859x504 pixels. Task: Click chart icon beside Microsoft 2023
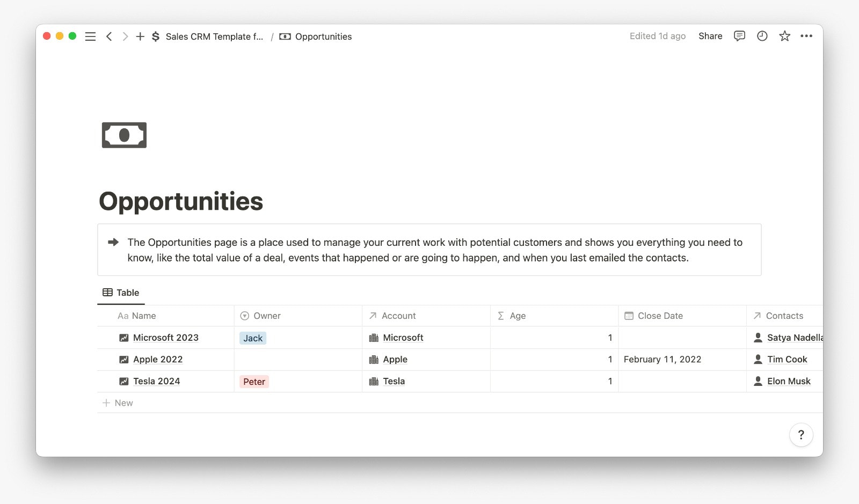[124, 338]
